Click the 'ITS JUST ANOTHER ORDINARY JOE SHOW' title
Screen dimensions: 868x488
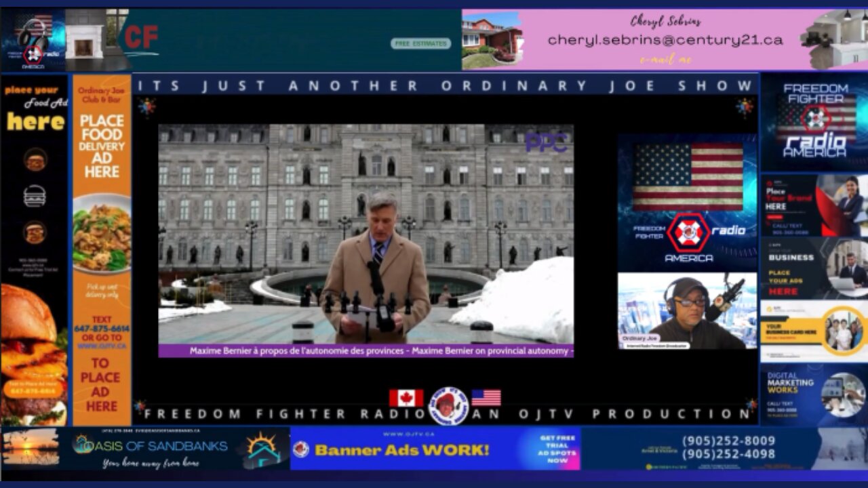[x=444, y=85]
